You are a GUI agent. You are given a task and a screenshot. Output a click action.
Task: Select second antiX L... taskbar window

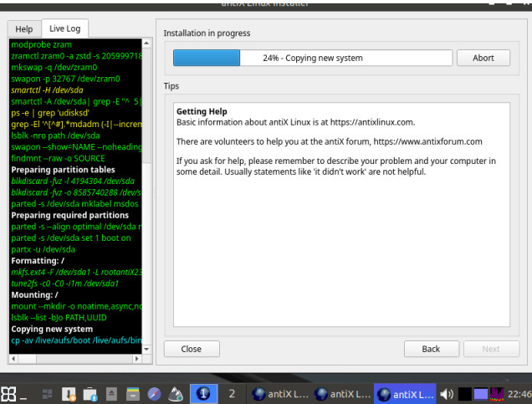coord(343,394)
